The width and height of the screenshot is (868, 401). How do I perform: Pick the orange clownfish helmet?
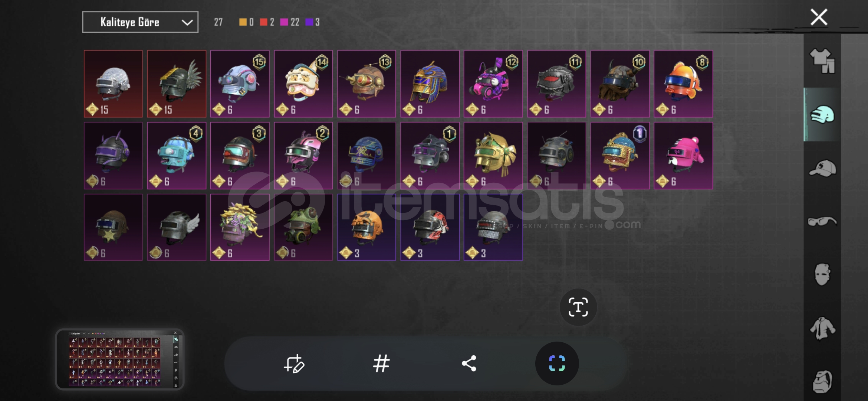[x=683, y=84]
